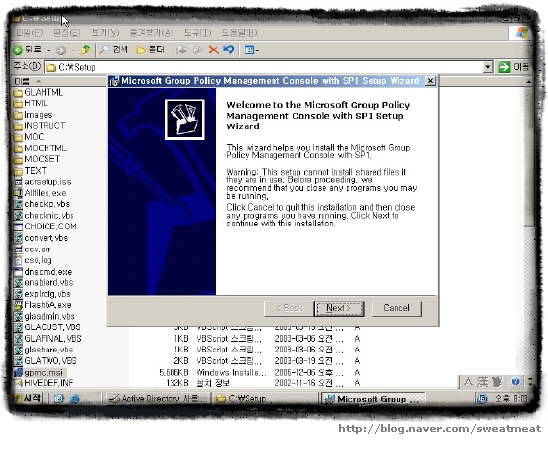Image resolution: width=548 pixels, height=450 pixels.
Task: Select the acrsetup.iss file
Action: (43, 182)
